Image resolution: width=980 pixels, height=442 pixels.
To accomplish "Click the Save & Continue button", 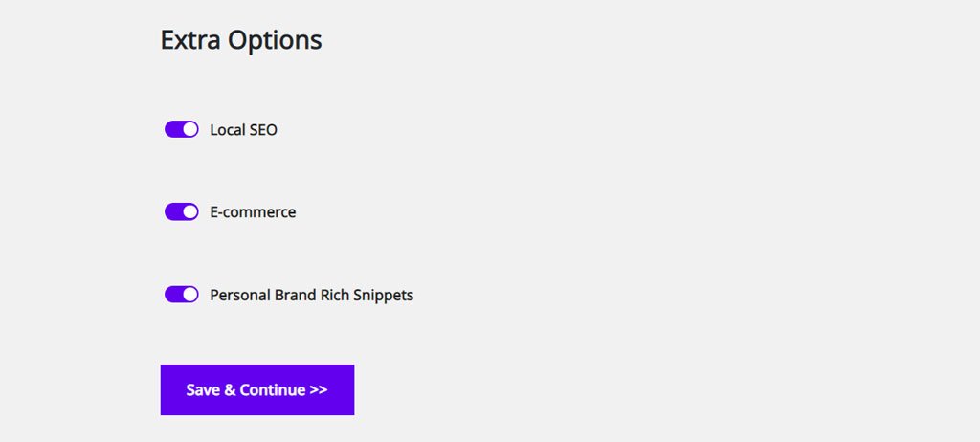I will click(257, 389).
